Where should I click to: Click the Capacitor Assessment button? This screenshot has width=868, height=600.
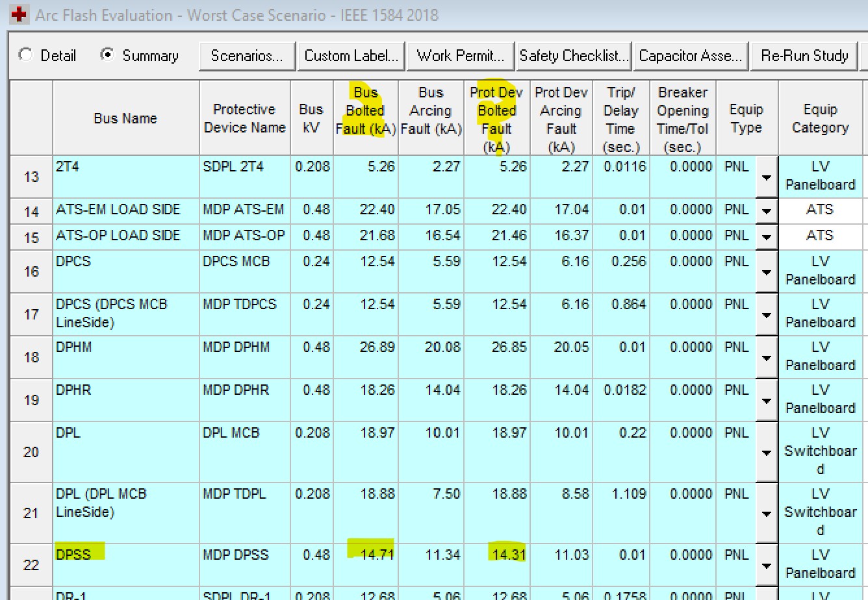pyautogui.click(x=690, y=56)
